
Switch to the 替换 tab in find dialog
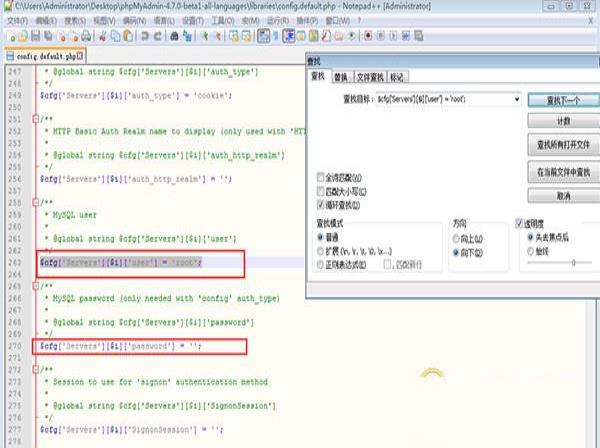[x=341, y=76]
